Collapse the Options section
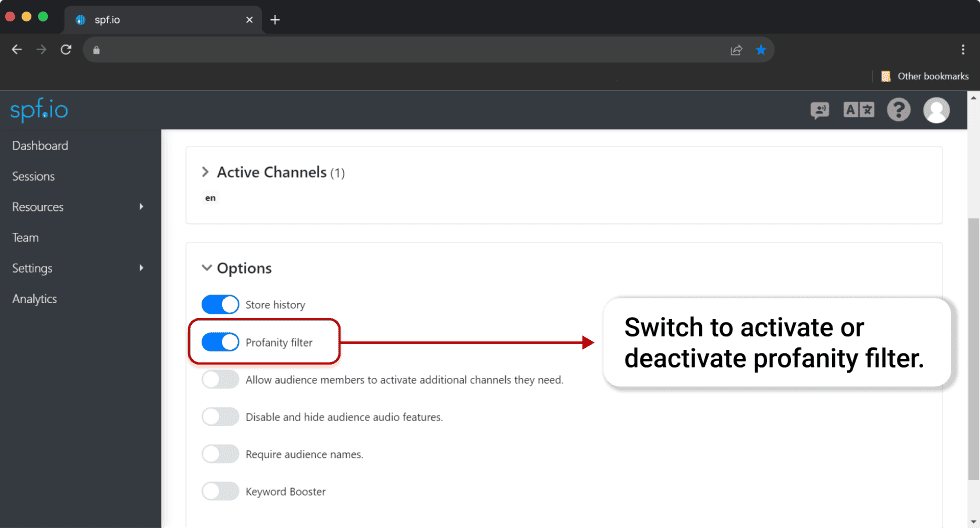Screen dimensions: 980x528 click(206, 268)
